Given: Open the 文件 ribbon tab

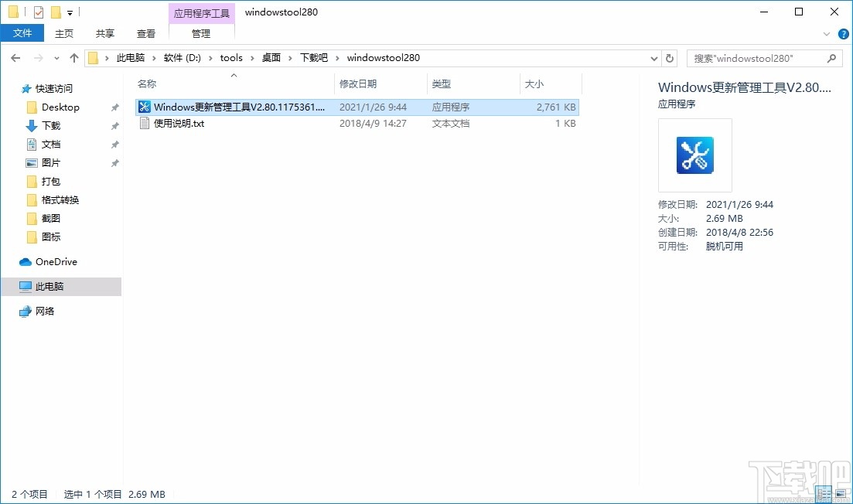Looking at the screenshot, I should pyautogui.click(x=22, y=33).
